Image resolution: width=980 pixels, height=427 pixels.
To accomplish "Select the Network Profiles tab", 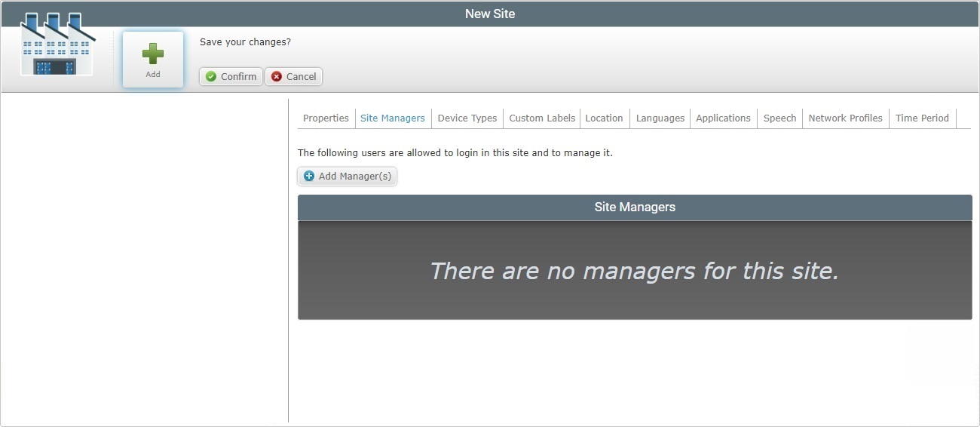I will (845, 118).
